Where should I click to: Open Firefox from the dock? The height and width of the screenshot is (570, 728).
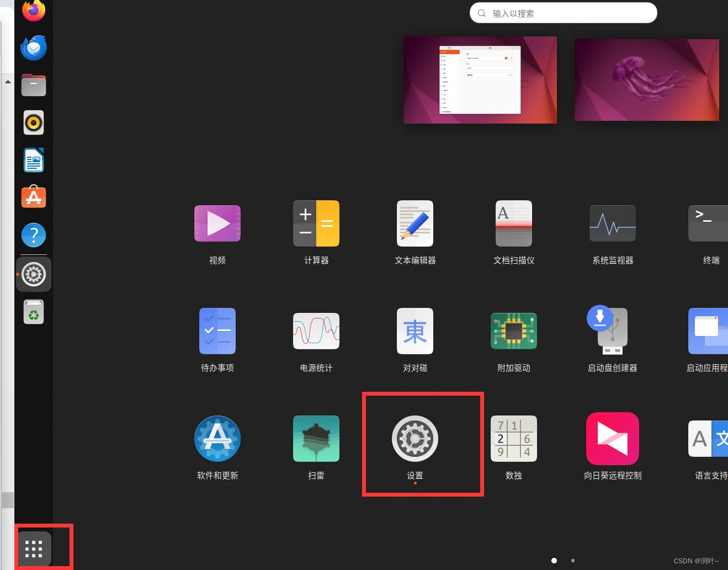click(x=34, y=10)
